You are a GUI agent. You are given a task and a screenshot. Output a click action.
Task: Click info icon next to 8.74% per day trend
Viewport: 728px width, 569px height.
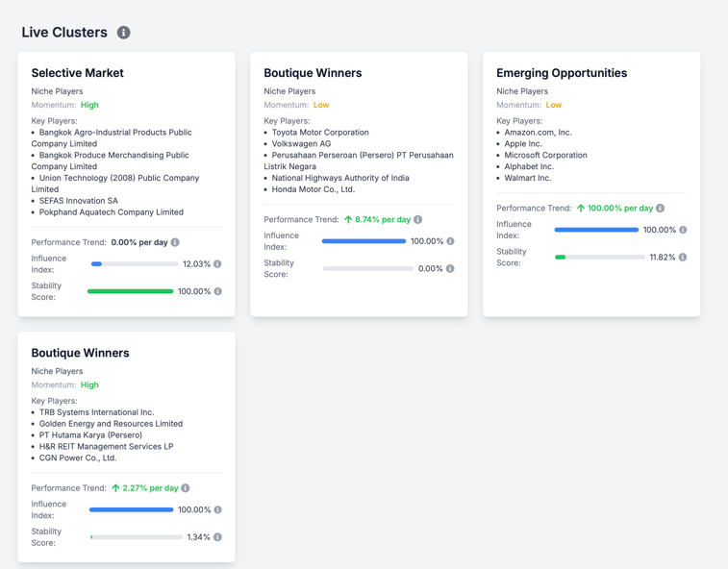click(417, 219)
